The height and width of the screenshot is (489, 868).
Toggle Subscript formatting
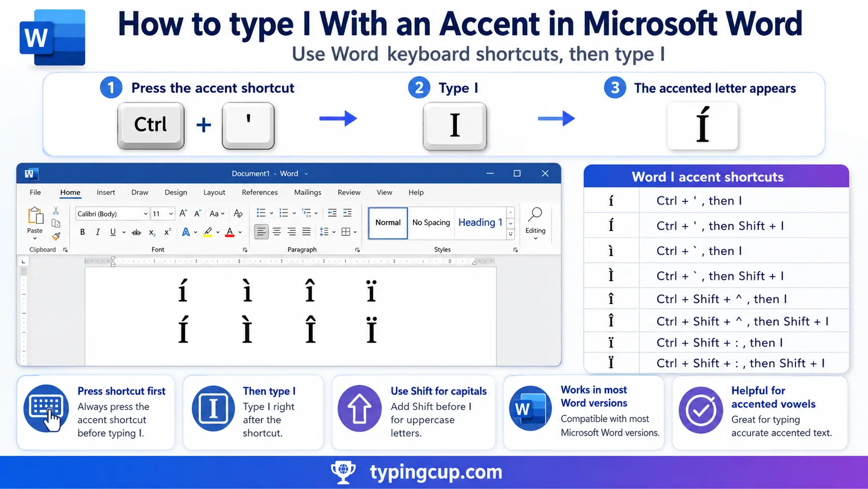[152, 232]
